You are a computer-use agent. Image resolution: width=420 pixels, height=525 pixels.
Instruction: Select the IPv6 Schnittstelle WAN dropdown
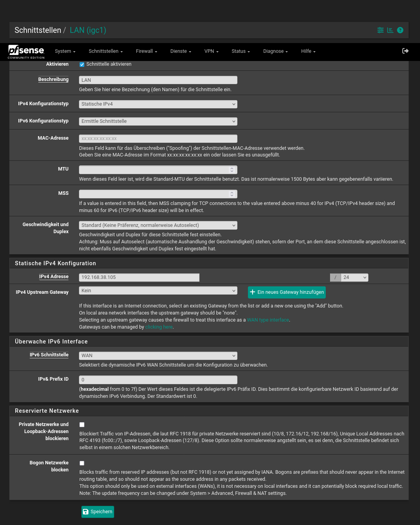point(158,356)
